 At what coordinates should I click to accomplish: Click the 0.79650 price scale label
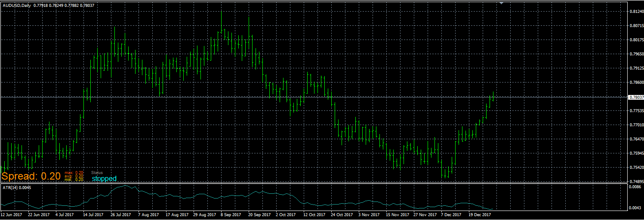pos(636,54)
